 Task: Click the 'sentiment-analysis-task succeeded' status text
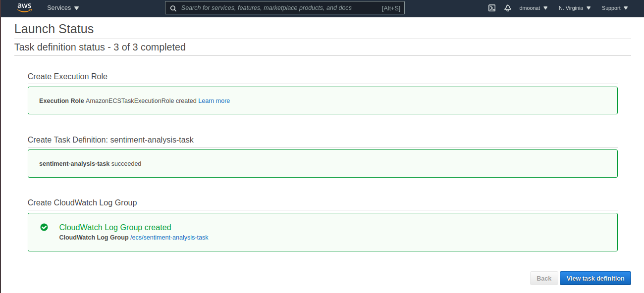click(90, 163)
